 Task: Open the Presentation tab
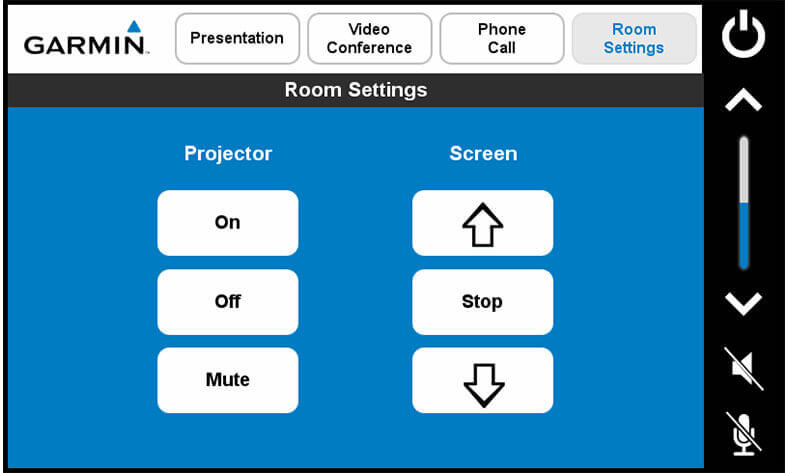(237, 39)
